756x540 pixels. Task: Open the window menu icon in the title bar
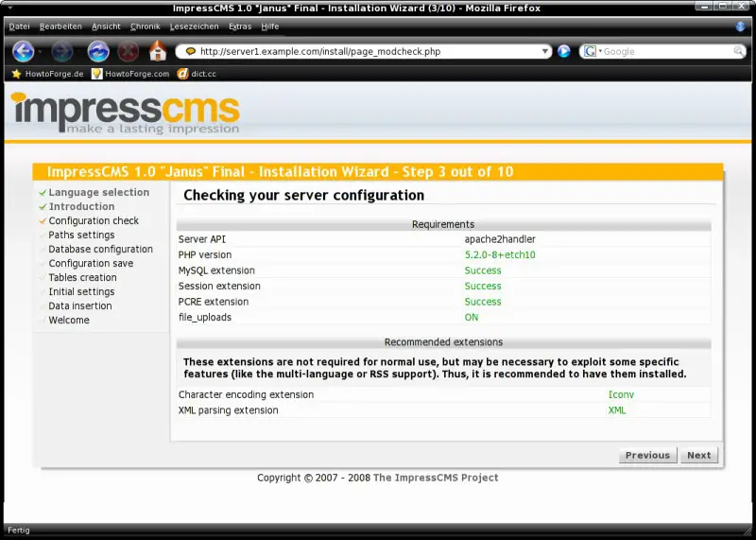(x=10, y=8)
